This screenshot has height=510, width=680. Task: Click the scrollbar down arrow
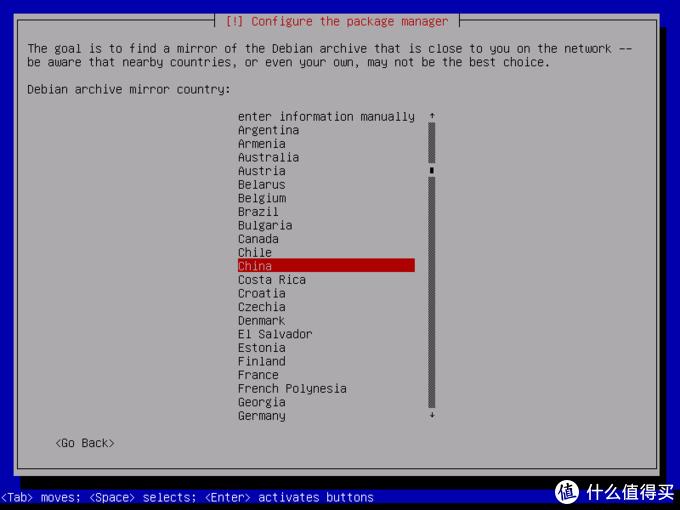click(x=432, y=415)
